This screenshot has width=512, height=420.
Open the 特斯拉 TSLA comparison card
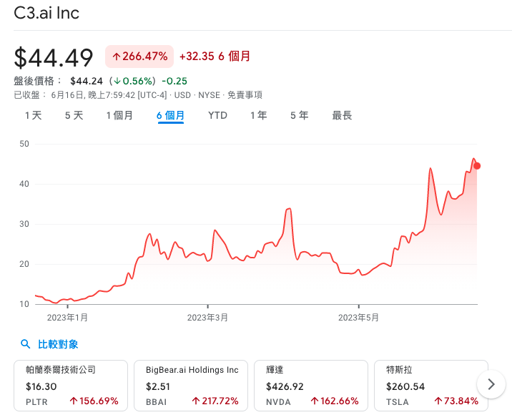point(431,386)
